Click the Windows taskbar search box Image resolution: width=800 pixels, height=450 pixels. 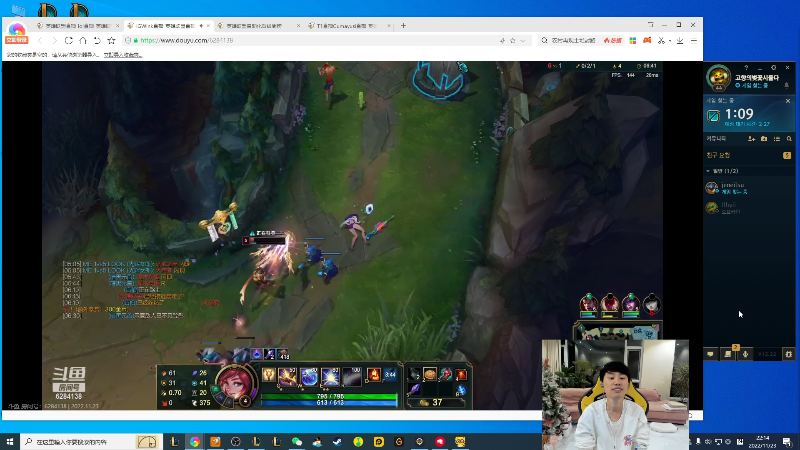89,441
